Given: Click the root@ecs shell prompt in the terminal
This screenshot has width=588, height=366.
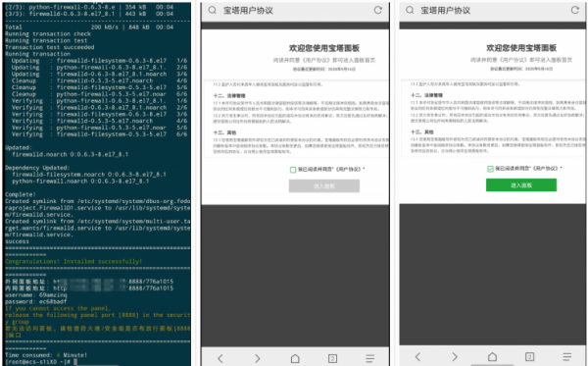Looking at the screenshot, I should (x=38, y=361).
